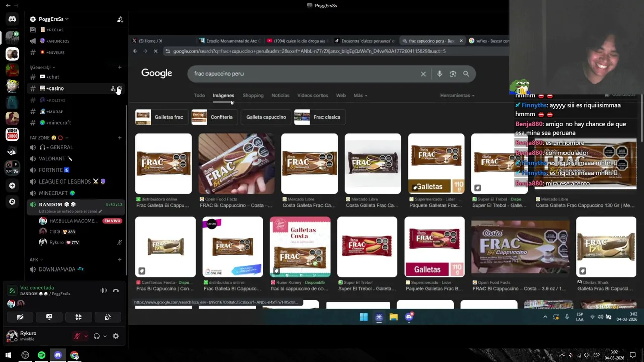The width and height of the screenshot is (644, 362).
Task: Open the ANUNCIOS announcements channel
Action: click(76, 41)
